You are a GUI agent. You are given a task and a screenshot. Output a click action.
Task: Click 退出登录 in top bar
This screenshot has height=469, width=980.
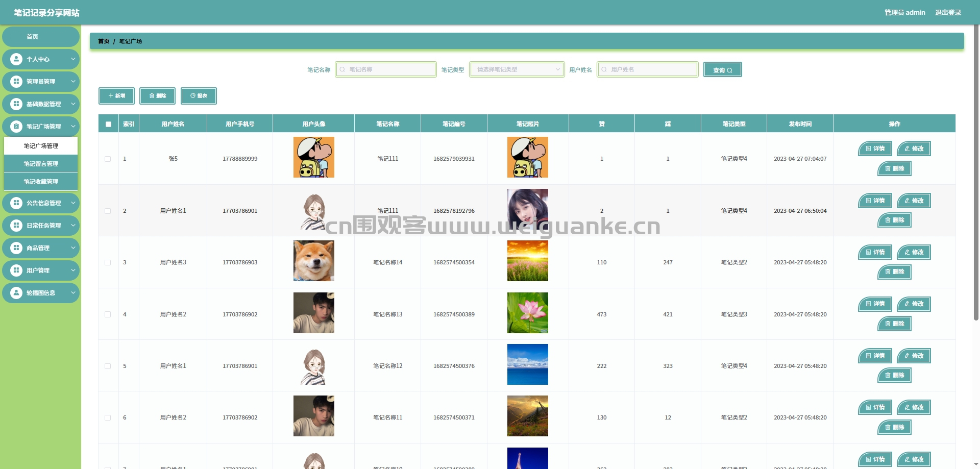pos(948,12)
